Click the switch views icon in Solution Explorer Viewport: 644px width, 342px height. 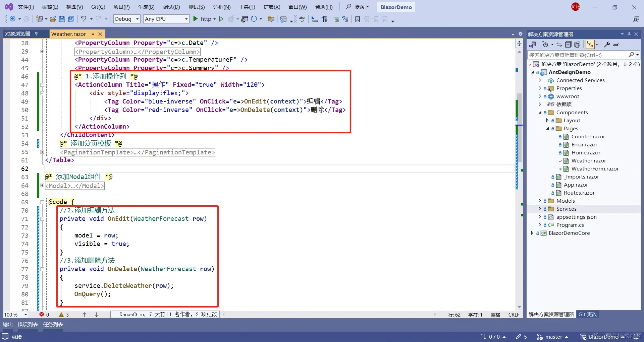click(x=532, y=45)
